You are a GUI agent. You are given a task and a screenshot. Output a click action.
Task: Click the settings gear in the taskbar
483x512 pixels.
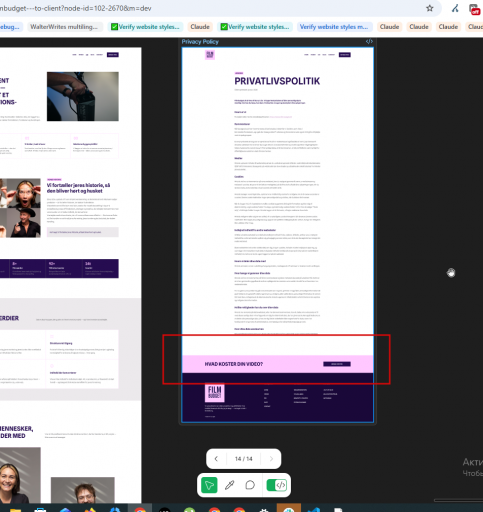click(264, 509)
